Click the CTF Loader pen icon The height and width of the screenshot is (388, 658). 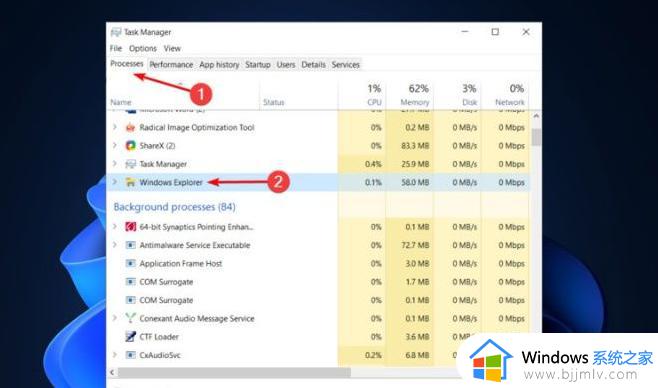pyautogui.click(x=131, y=336)
